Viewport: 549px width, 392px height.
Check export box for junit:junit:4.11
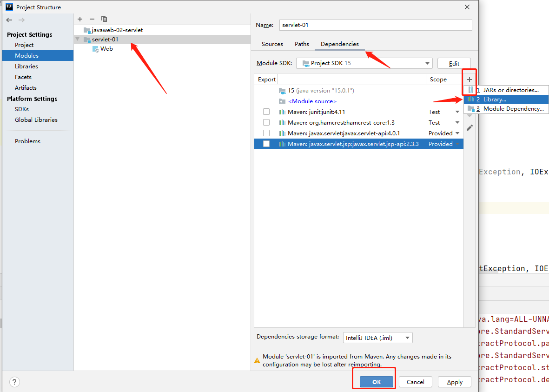[266, 112]
